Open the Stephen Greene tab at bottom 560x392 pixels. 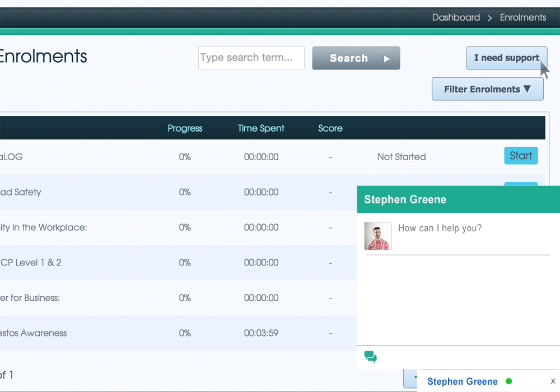pyautogui.click(x=462, y=381)
